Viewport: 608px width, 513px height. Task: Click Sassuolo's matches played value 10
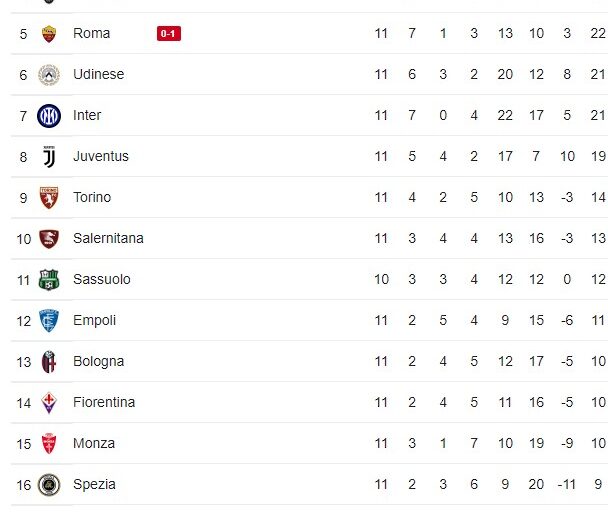[381, 280]
